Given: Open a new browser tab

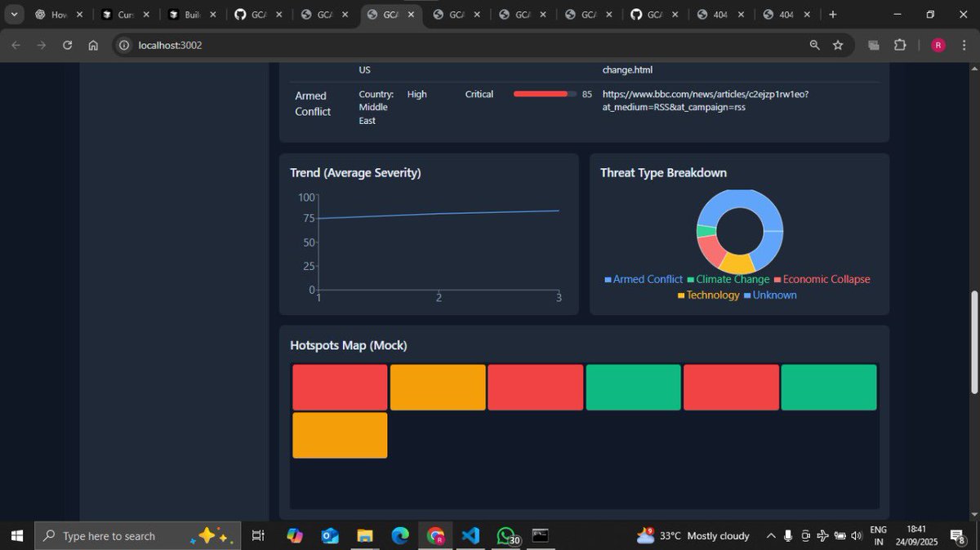Looking at the screenshot, I should click(832, 15).
